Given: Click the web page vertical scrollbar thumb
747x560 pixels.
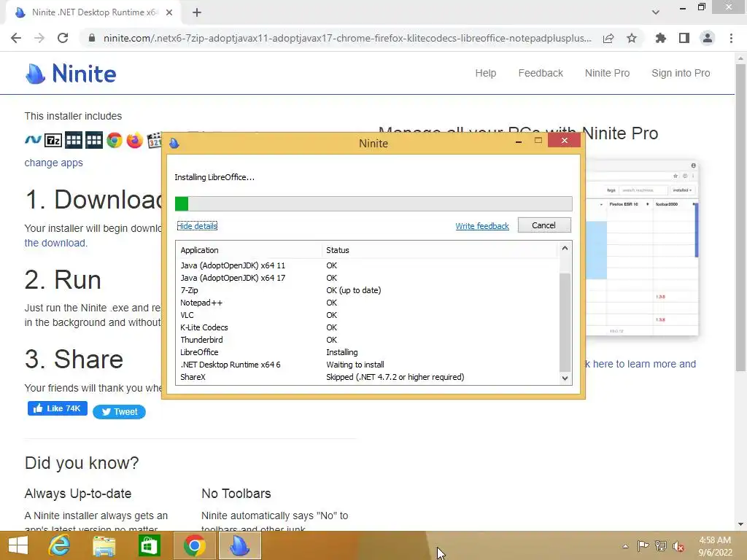Looking at the screenshot, I should pos(740,217).
